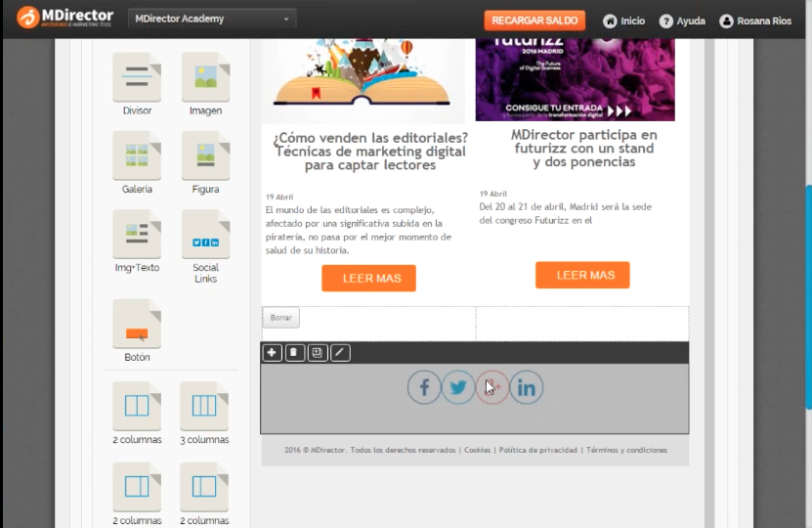Click the 'El mundo de las editoriales' paragraph
Viewport: 812px width, 528px height.
click(359, 230)
